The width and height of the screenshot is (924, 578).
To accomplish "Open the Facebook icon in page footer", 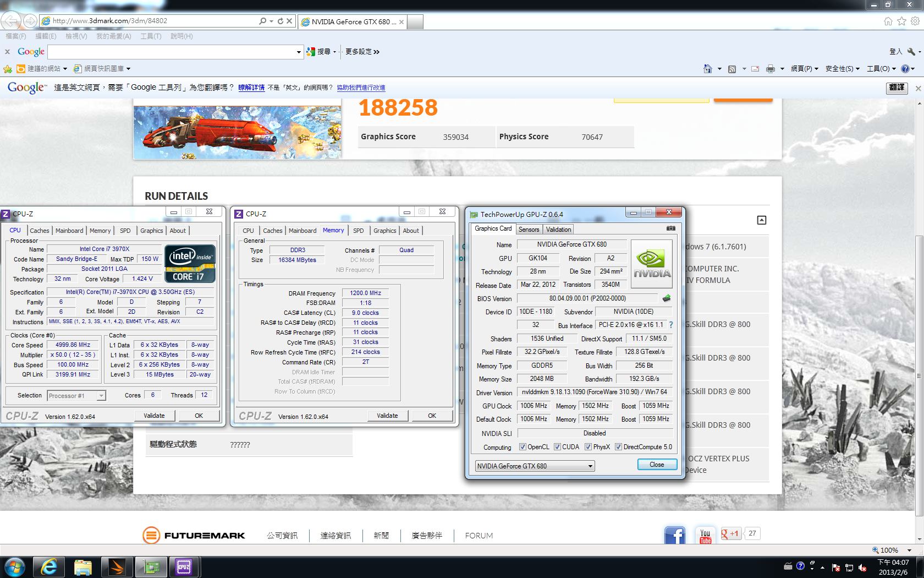I will click(x=675, y=535).
